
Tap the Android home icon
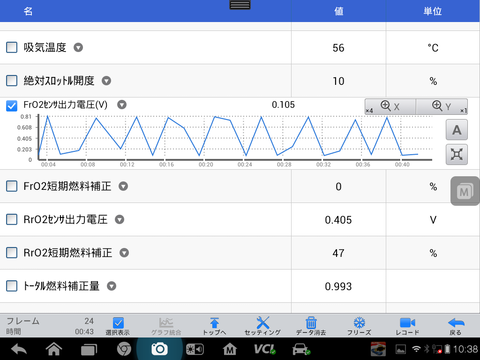[x=54, y=349]
